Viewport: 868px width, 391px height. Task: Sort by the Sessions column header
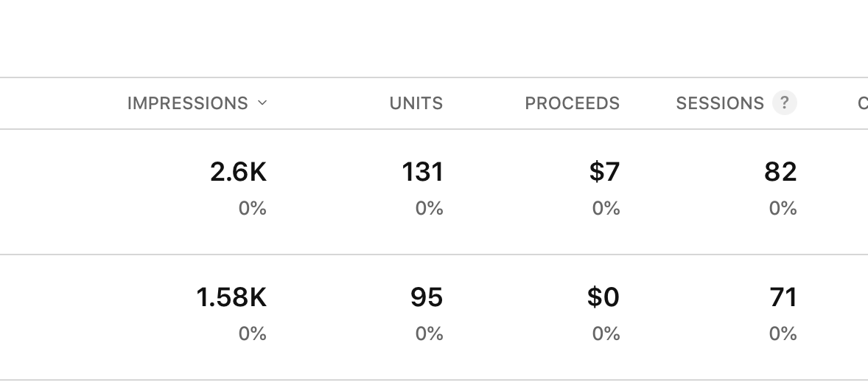(720, 103)
